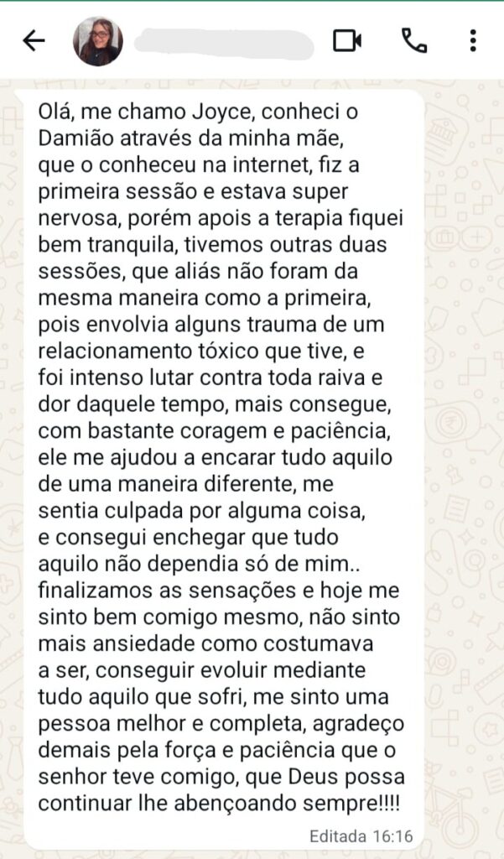Start a video call with this contact
Screen dimensions: 504x859
[x=347, y=40]
